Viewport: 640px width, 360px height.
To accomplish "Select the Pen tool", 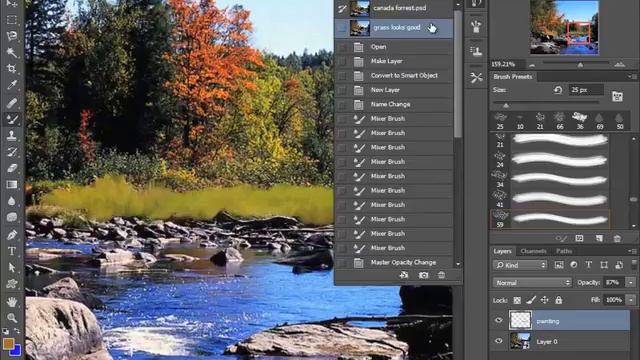I will coord(12,235).
